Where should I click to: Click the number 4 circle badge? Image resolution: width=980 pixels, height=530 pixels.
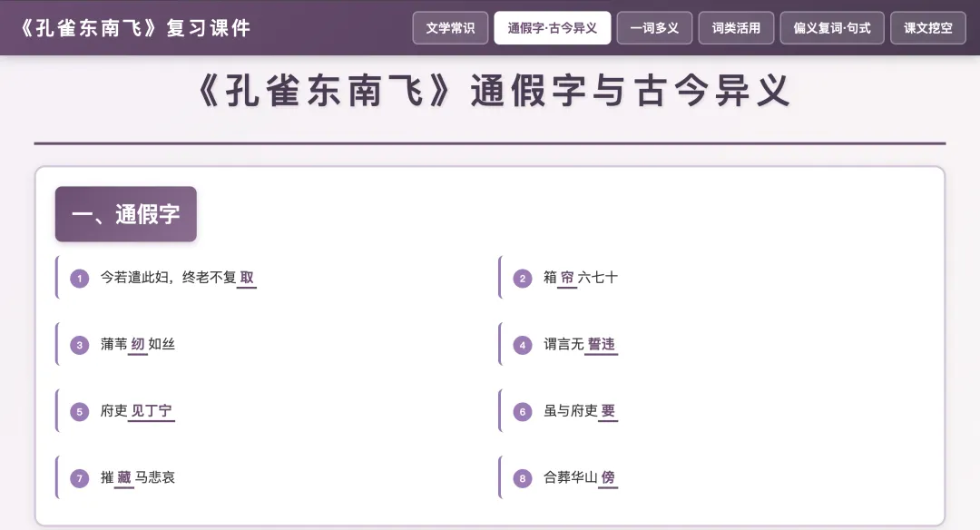pos(523,345)
